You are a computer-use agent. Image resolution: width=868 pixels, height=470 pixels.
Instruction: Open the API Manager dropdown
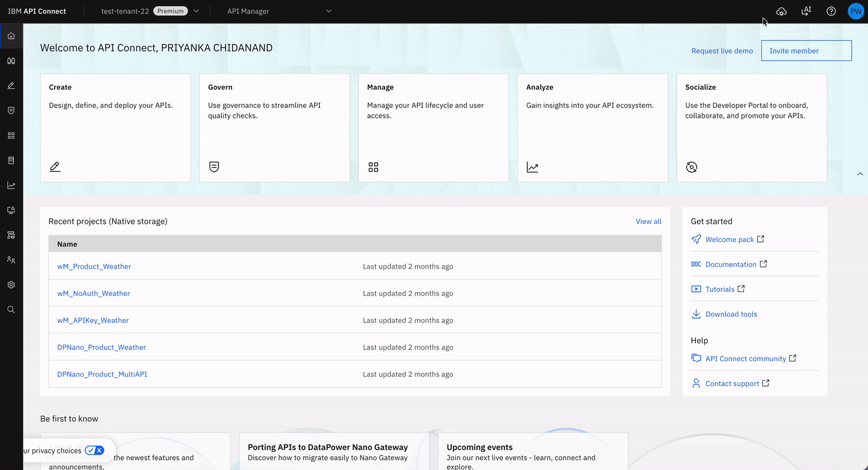(x=280, y=11)
